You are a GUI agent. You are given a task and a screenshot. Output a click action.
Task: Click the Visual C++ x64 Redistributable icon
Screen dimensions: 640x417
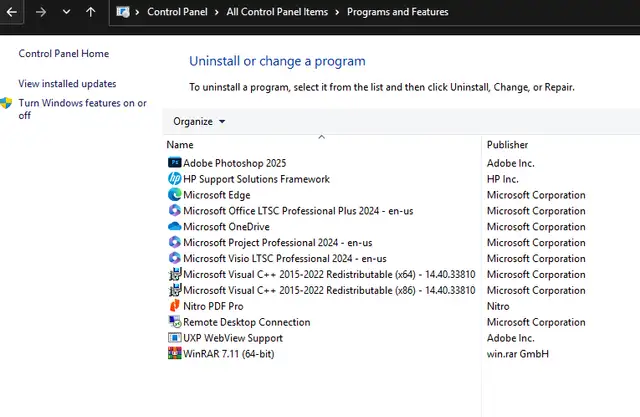point(175,274)
